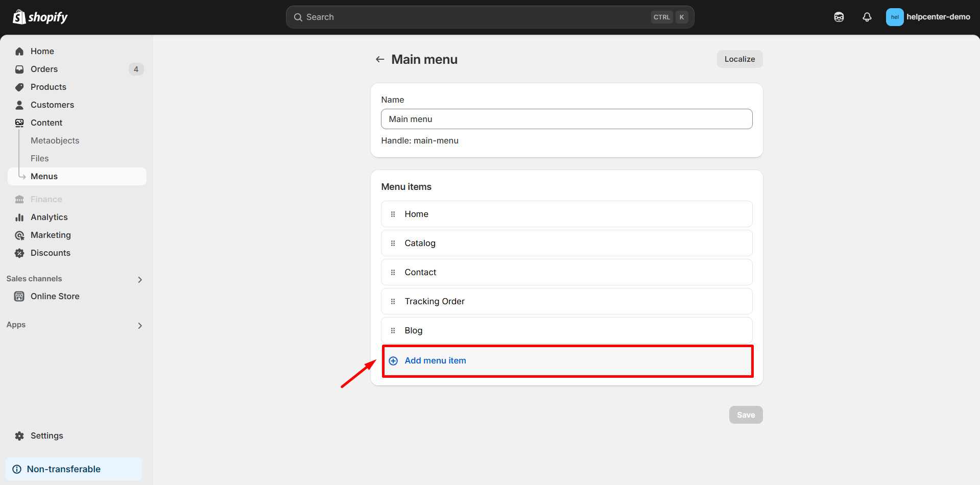Open the notifications bell

867,17
